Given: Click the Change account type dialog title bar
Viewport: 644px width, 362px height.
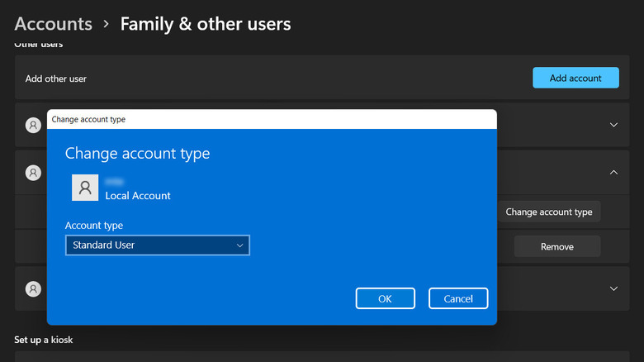Looking at the screenshot, I should 272,119.
